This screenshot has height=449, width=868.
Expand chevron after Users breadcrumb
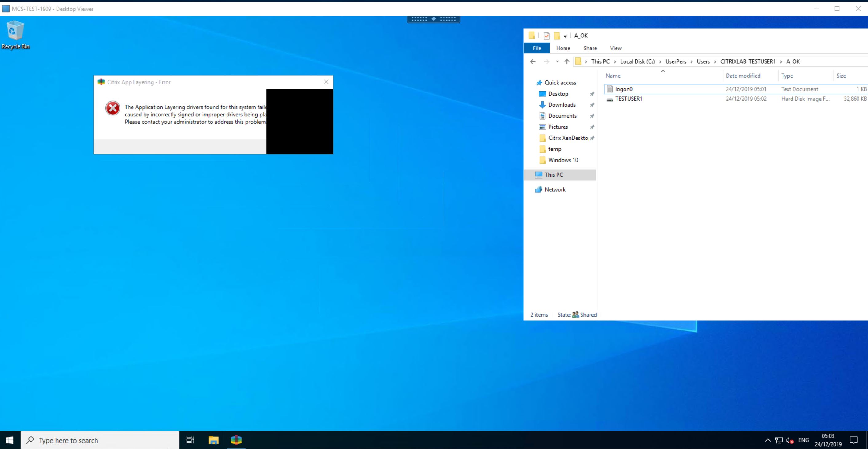[715, 62]
